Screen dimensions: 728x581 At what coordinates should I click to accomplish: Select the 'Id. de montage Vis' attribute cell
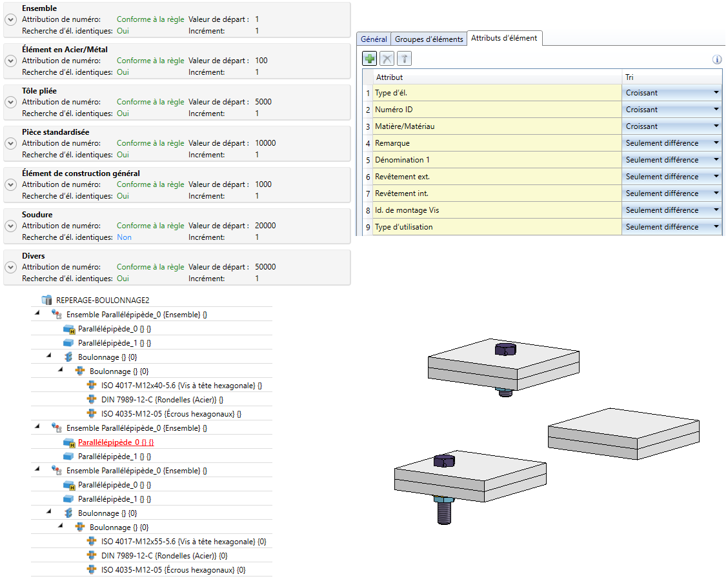click(x=497, y=210)
